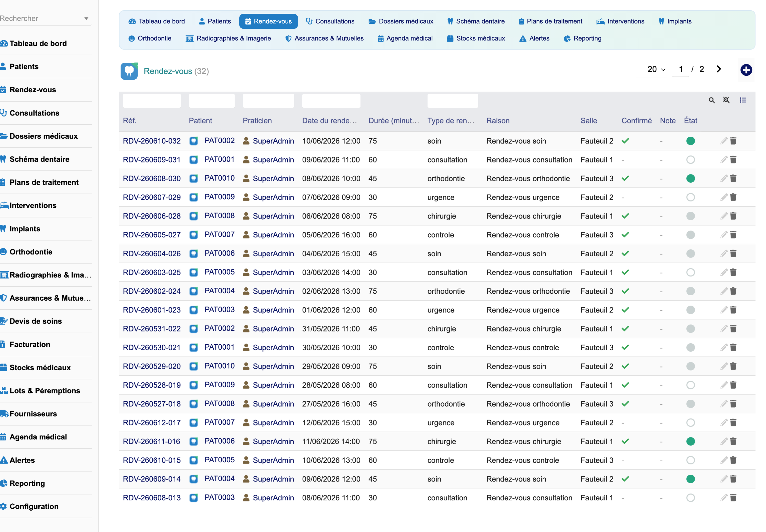Open the column selector list icon
766x532 pixels.
[x=743, y=100]
